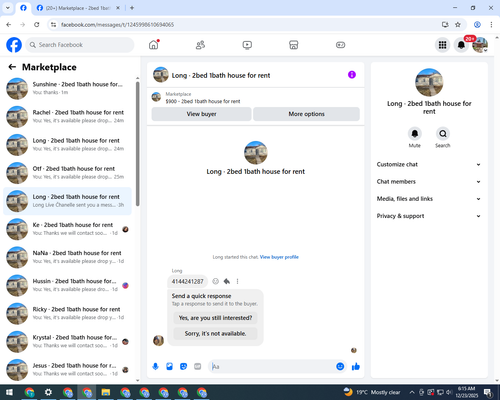Bookmark this page with the star icon

pyautogui.click(x=458, y=25)
